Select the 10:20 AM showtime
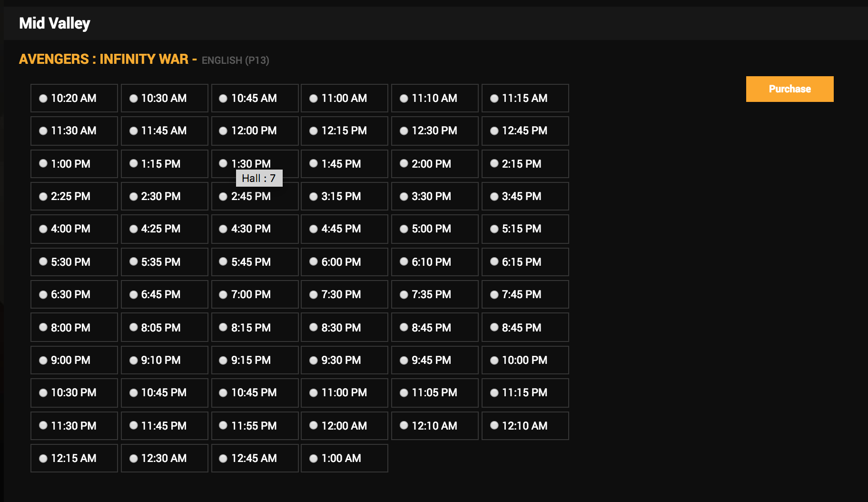This screenshot has width=868, height=502. (x=43, y=99)
